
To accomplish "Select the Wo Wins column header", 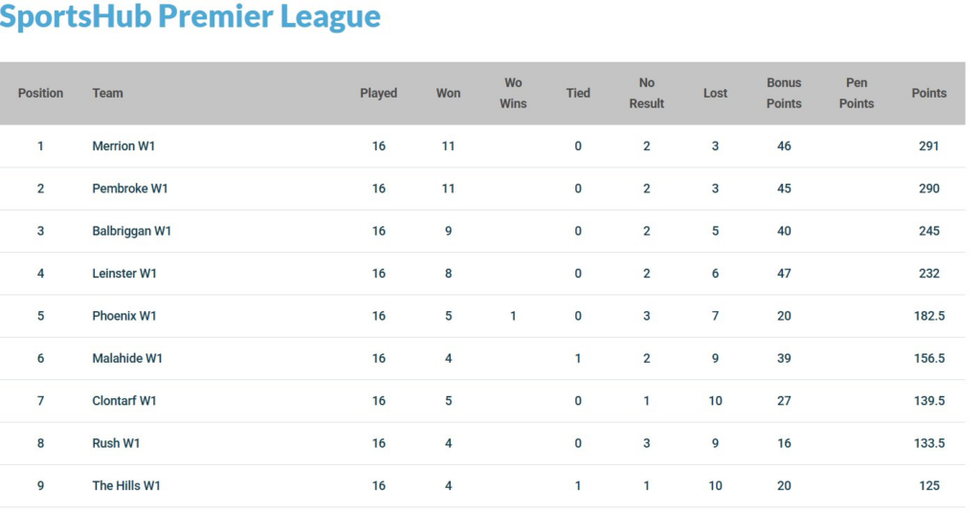I will pyautogui.click(x=513, y=93).
